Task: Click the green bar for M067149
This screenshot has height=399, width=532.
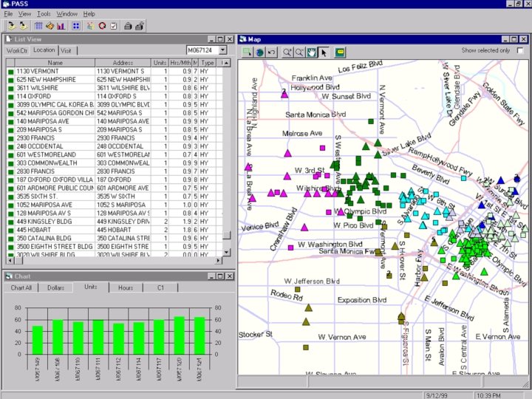Action: click(x=38, y=340)
